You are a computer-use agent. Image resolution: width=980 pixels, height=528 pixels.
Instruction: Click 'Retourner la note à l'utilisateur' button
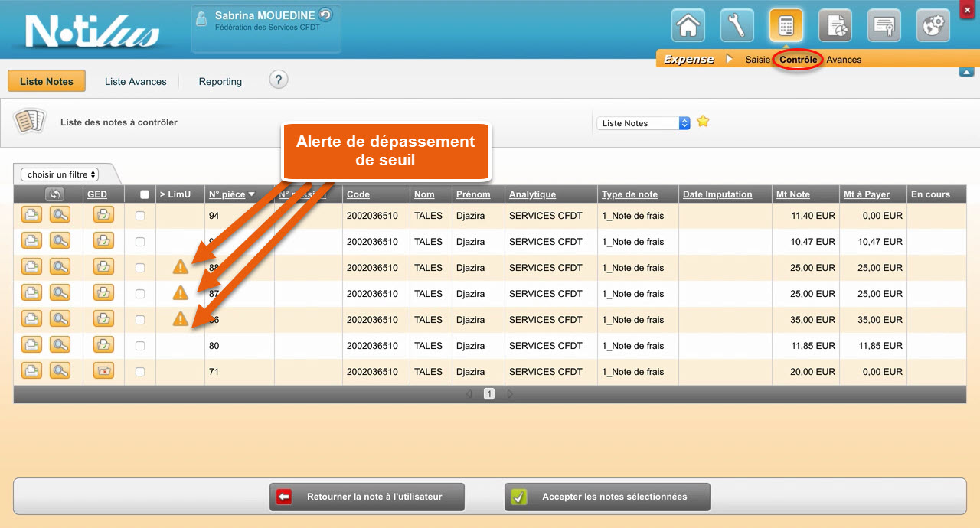[x=367, y=497]
